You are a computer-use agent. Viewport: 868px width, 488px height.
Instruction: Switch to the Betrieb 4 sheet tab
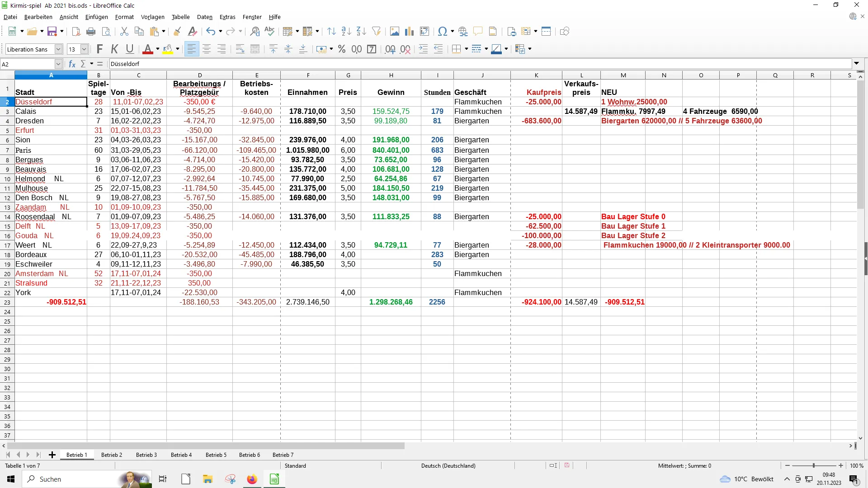click(181, 455)
